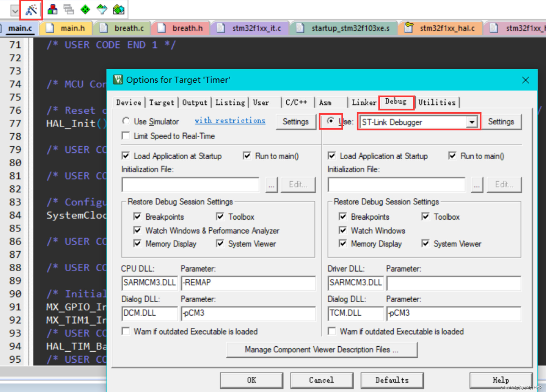Screen dimensions: 546x392
Task: Open Manage Project Items icon
Action: click(52, 10)
